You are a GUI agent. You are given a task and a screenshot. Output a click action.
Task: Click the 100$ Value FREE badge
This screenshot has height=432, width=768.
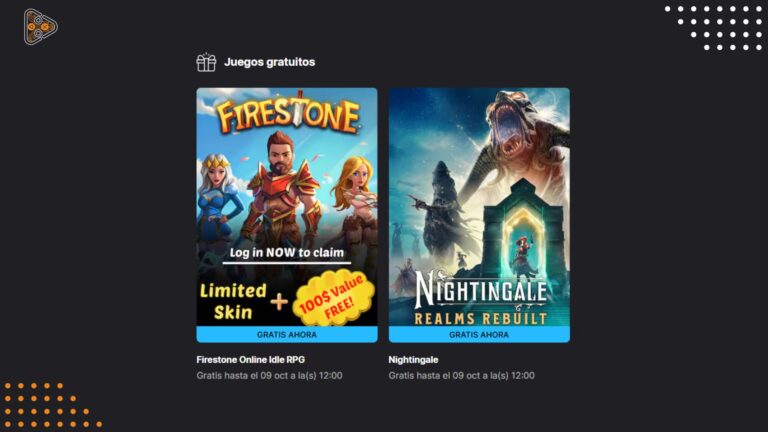pyautogui.click(x=334, y=297)
